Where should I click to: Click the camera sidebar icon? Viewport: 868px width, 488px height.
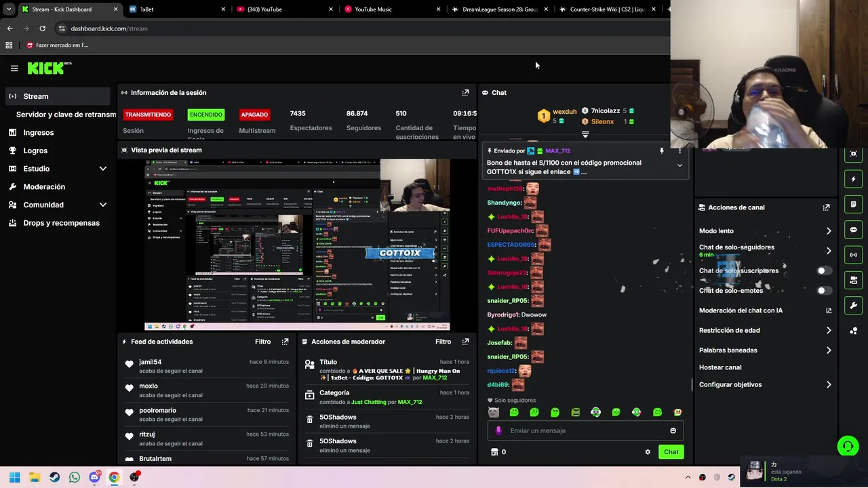click(x=853, y=280)
